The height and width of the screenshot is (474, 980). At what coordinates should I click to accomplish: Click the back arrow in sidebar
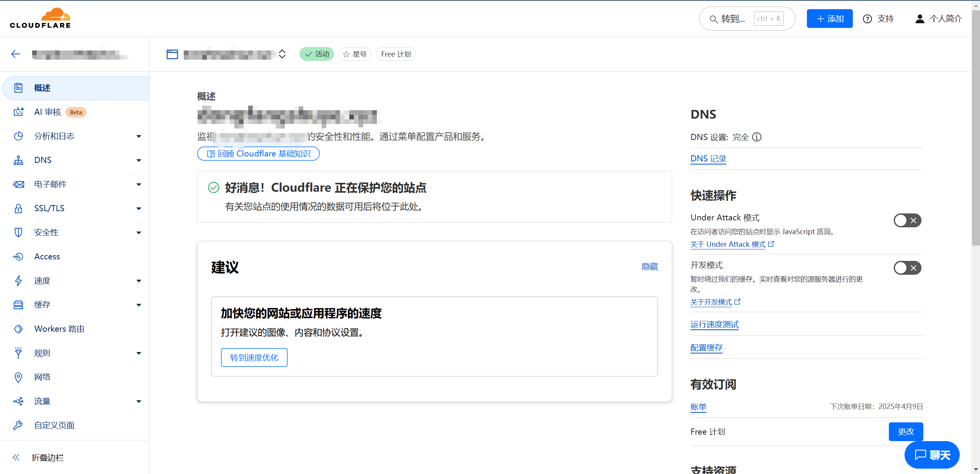coord(16,54)
